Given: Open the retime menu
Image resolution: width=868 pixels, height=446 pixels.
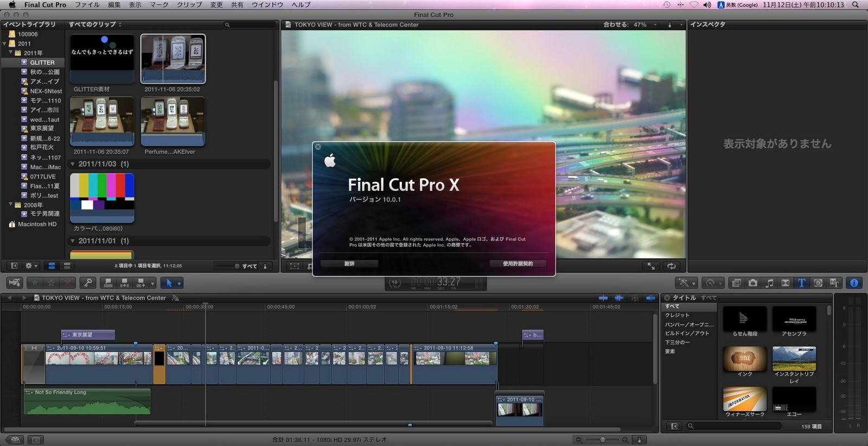Looking at the screenshot, I should click(x=712, y=283).
